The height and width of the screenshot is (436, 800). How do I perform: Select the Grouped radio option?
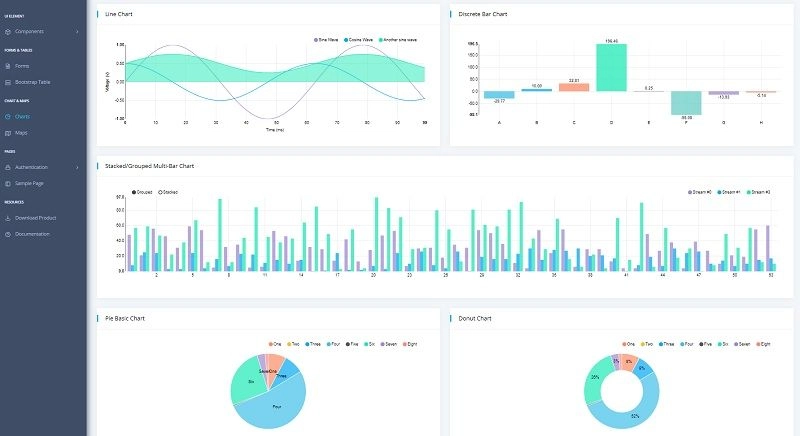click(142, 192)
